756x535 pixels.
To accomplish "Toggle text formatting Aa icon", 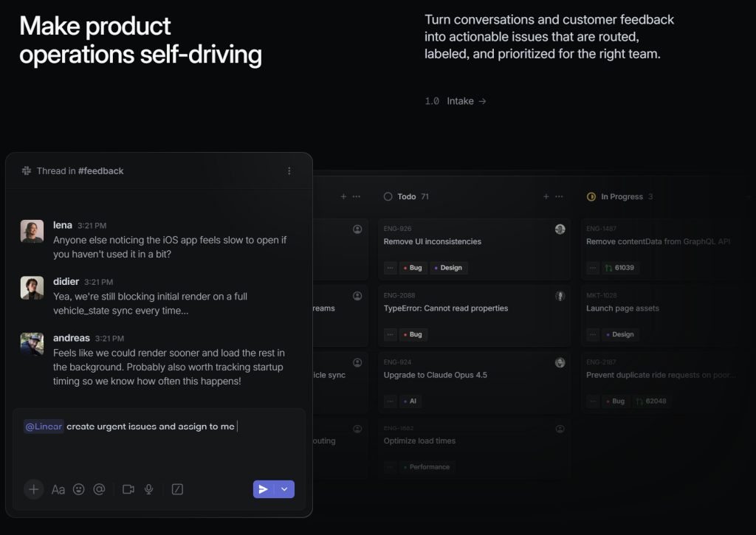I will (58, 490).
